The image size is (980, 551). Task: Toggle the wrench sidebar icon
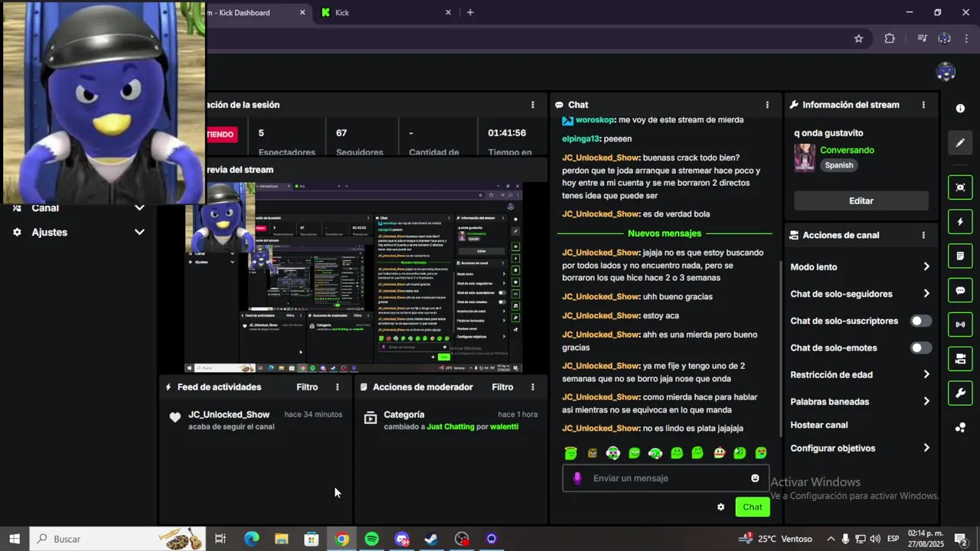[x=960, y=393]
